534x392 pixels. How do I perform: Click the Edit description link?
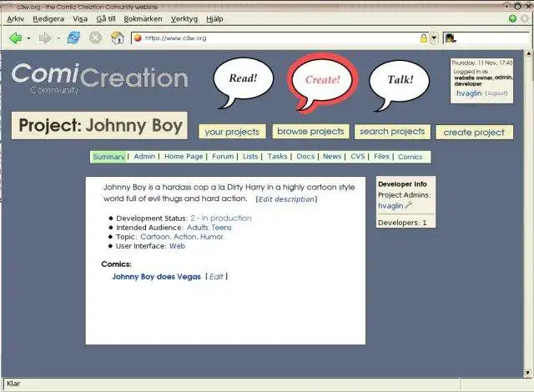click(x=286, y=199)
